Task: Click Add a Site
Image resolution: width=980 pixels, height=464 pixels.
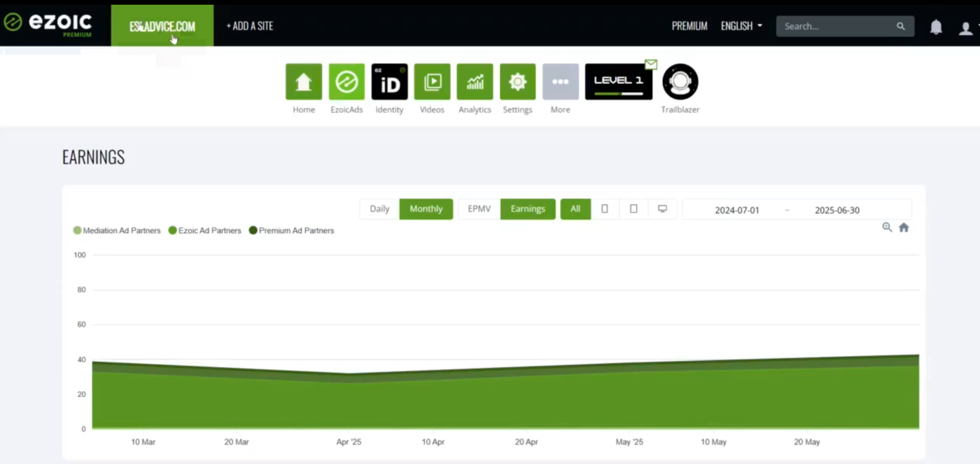Action: click(250, 26)
